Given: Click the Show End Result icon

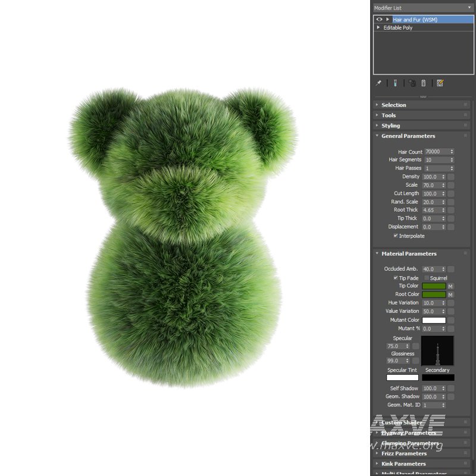Looking at the screenshot, I should pos(396,83).
